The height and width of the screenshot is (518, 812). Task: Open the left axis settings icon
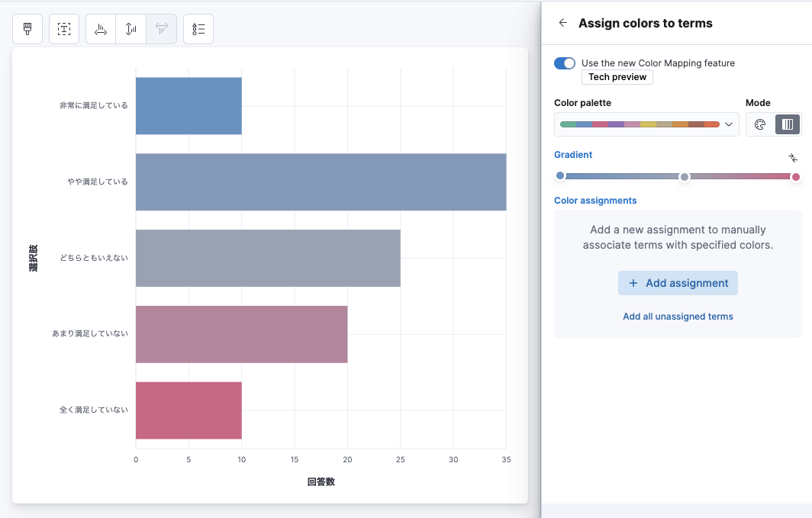click(x=131, y=29)
